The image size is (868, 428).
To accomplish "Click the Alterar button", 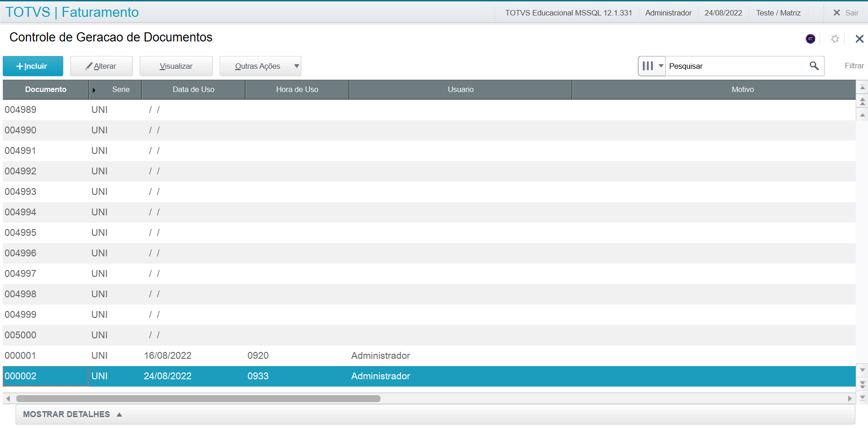I will click(101, 66).
